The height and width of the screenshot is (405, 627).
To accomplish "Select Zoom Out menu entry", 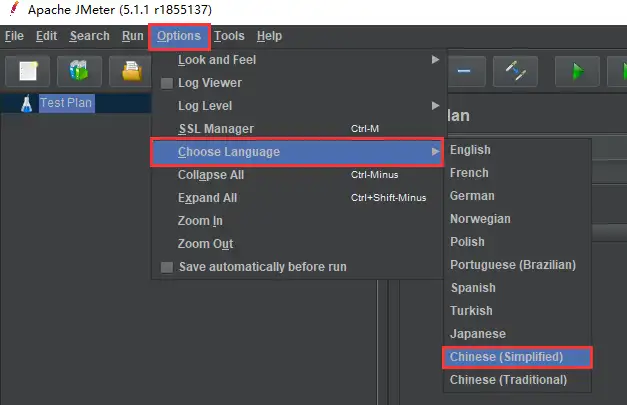I will pyautogui.click(x=298, y=244).
